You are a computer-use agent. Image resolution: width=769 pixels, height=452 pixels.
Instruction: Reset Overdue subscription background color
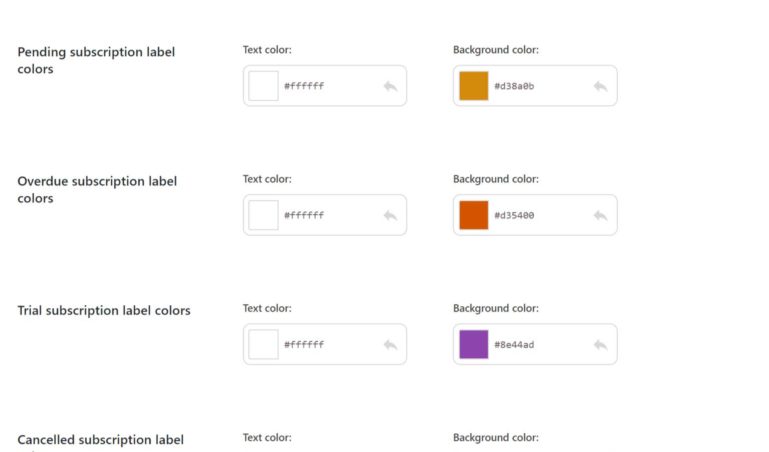(600, 215)
